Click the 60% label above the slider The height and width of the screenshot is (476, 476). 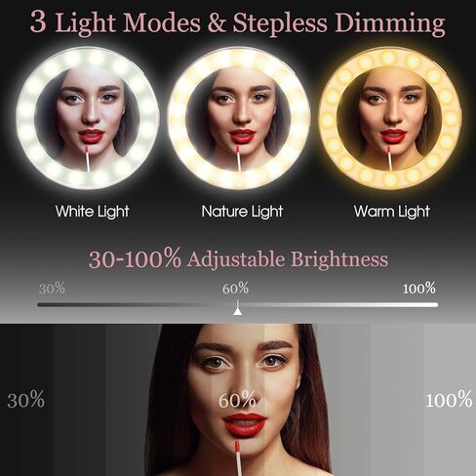(x=235, y=289)
